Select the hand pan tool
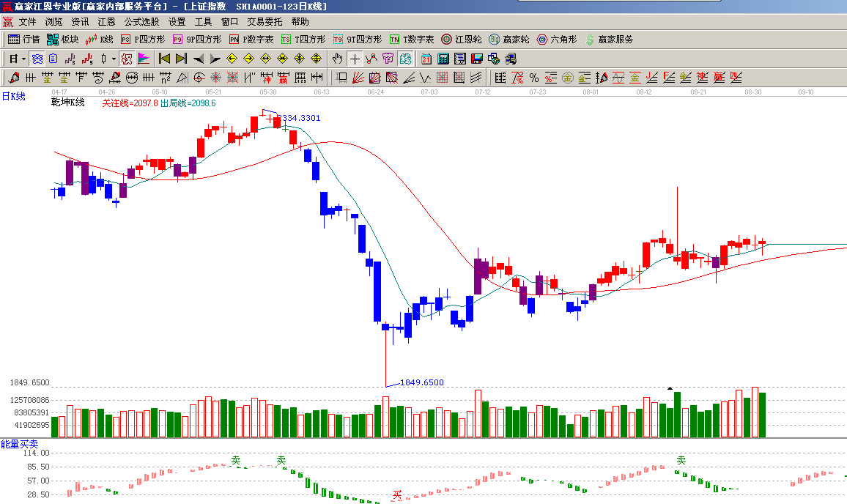Image resolution: width=847 pixels, height=504 pixels. (338, 59)
